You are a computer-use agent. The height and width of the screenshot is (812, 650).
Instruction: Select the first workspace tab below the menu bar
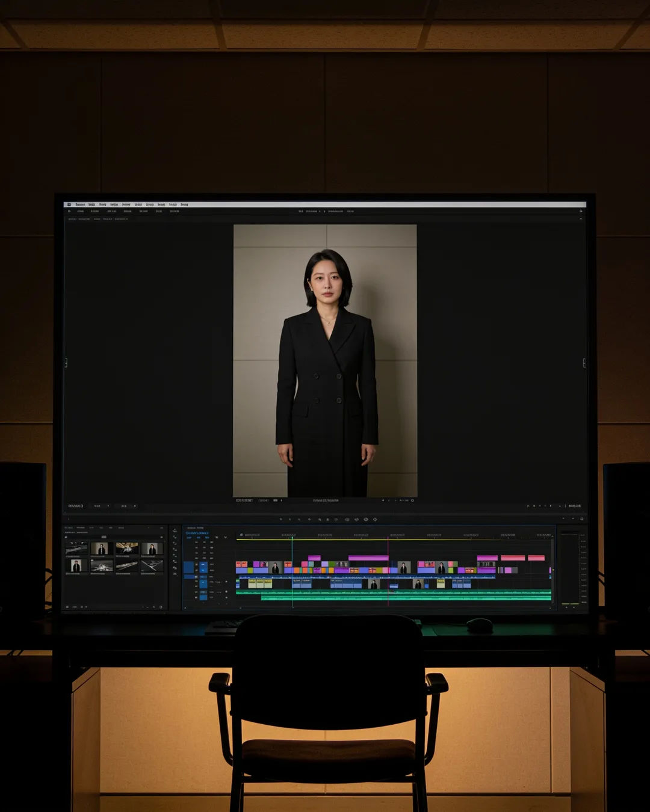[80, 211]
